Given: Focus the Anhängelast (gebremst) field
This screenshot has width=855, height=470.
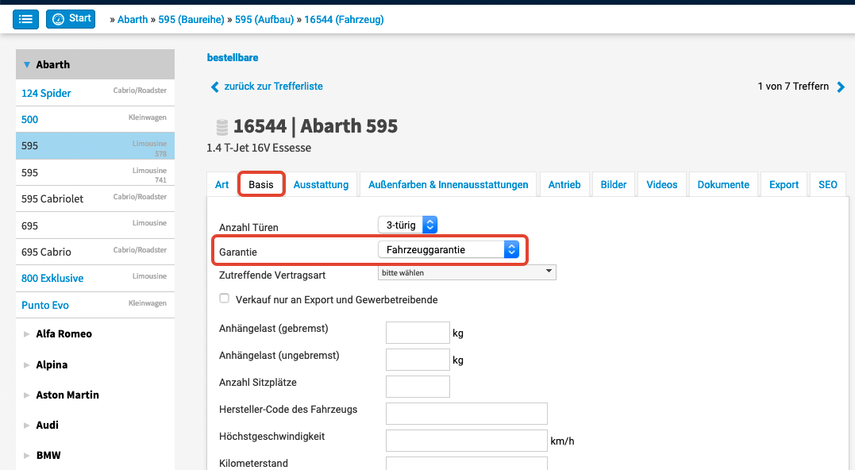Looking at the screenshot, I should tap(418, 333).
